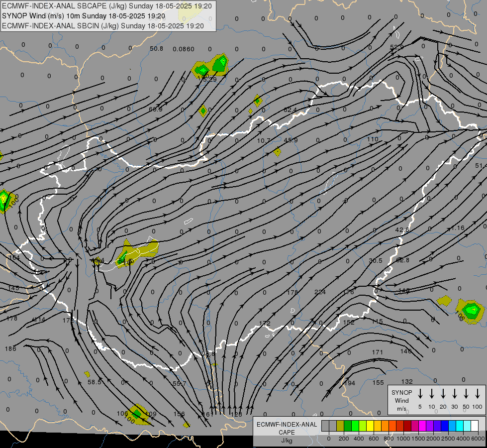Click the map value 194
The width and height of the screenshot is (487, 448).
(349, 383)
